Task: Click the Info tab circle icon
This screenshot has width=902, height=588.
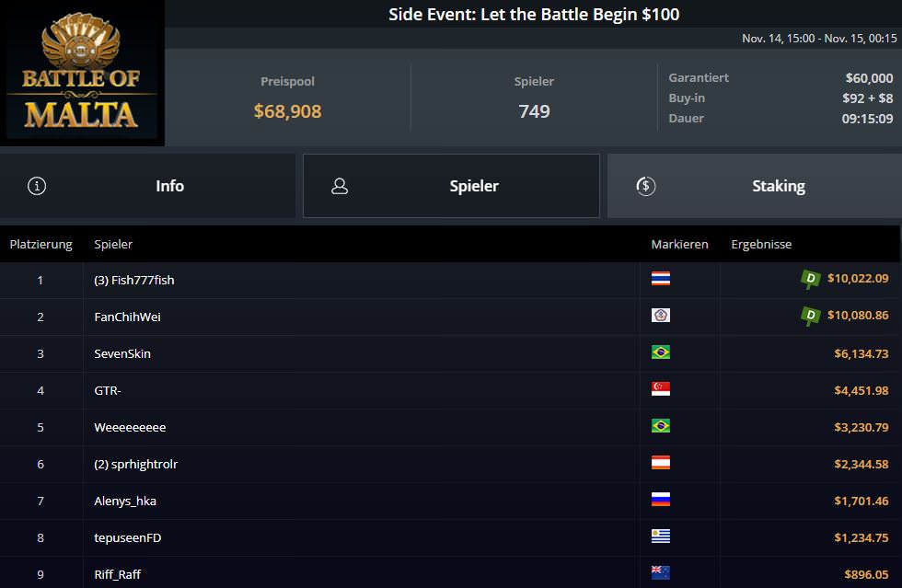Action: [x=37, y=186]
